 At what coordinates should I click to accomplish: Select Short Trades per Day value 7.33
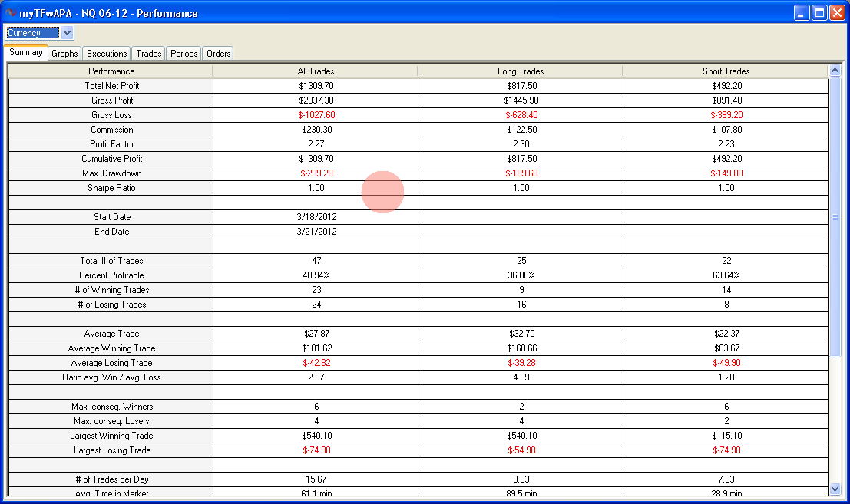point(726,480)
